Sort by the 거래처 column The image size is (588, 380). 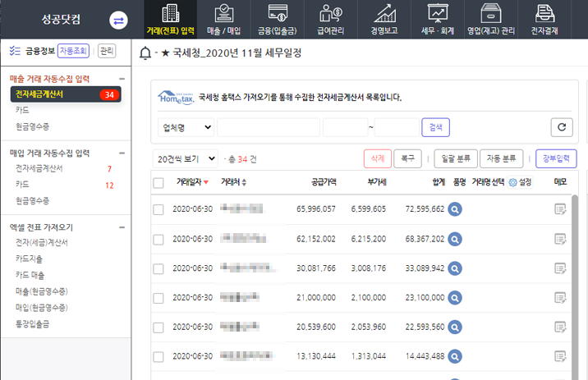coord(233,182)
